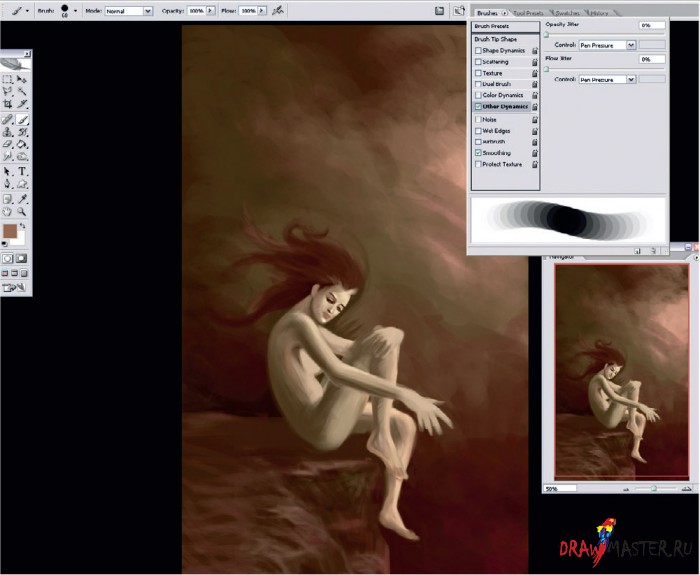Image resolution: width=700 pixels, height=575 pixels.
Task: Select the Paint Bucket tool
Action: click(x=22, y=144)
